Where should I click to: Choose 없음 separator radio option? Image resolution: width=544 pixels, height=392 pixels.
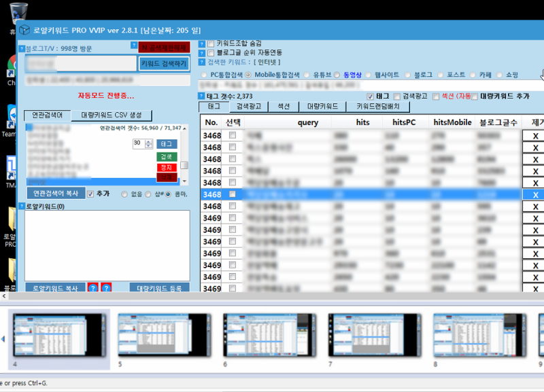pos(124,194)
